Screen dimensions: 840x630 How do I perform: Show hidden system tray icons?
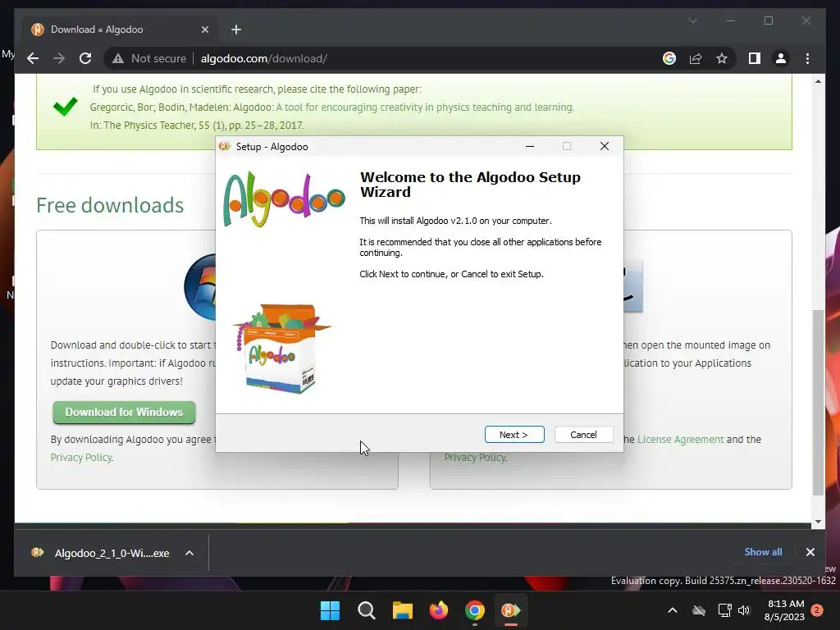pyautogui.click(x=673, y=610)
